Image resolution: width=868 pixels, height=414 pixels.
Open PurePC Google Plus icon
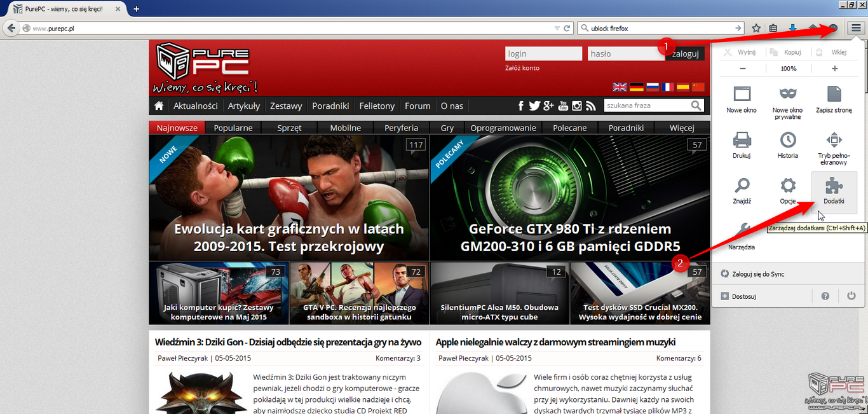[x=549, y=106]
